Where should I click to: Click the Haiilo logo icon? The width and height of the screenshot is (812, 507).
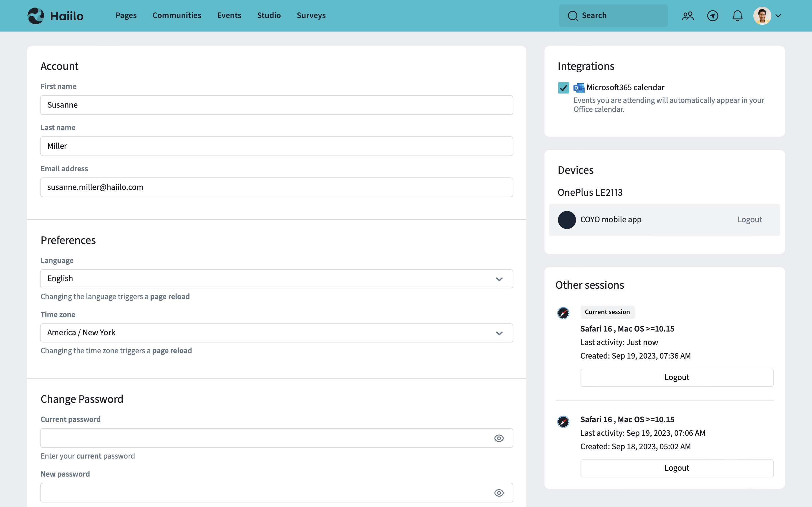coord(36,16)
